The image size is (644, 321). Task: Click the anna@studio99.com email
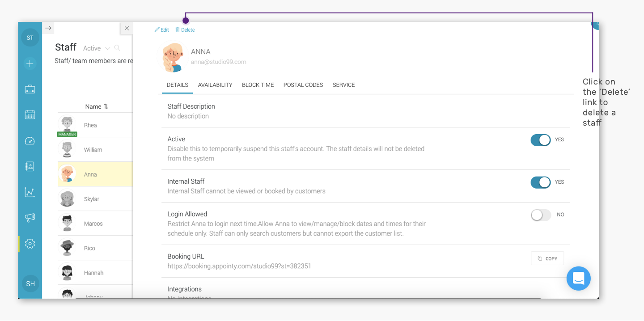219,62
